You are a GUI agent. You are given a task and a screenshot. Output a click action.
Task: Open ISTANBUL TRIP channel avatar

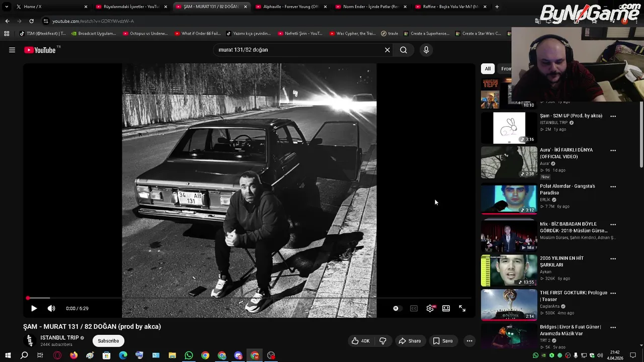30,340
